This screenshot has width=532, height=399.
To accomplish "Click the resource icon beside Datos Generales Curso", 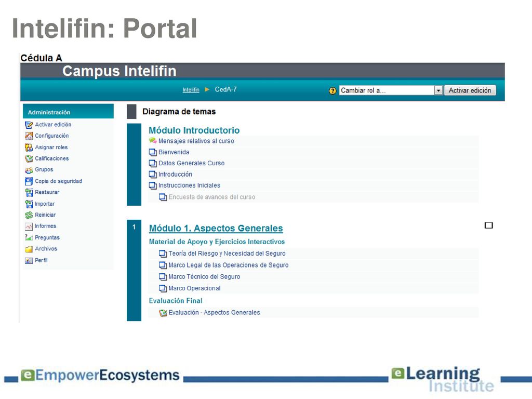I will point(153,164).
